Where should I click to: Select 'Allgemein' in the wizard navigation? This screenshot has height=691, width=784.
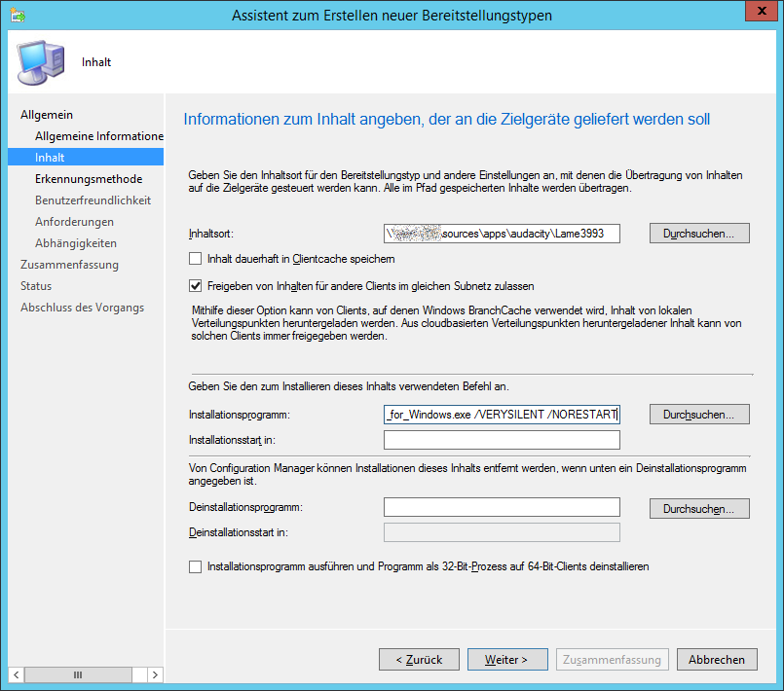click(47, 115)
